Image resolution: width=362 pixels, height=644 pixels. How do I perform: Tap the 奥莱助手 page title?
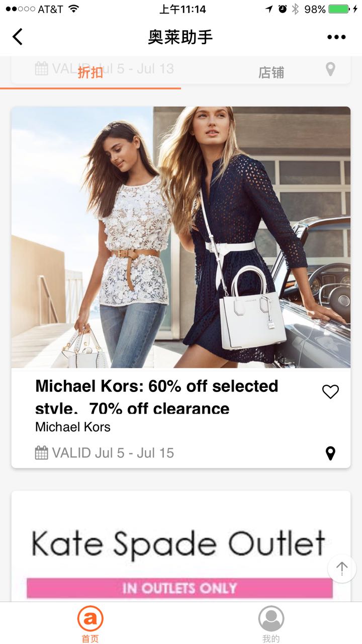tap(180, 37)
